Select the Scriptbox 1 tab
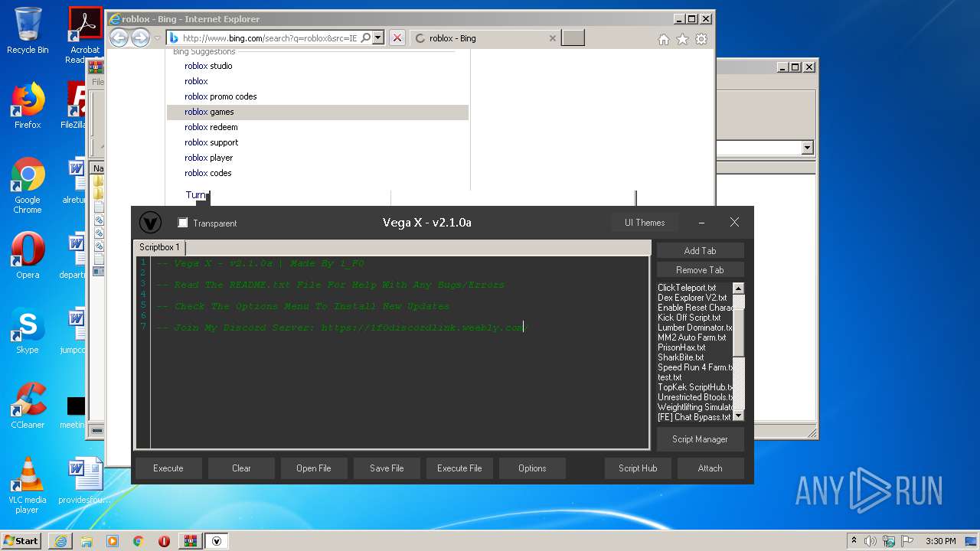The image size is (980, 551). point(159,247)
